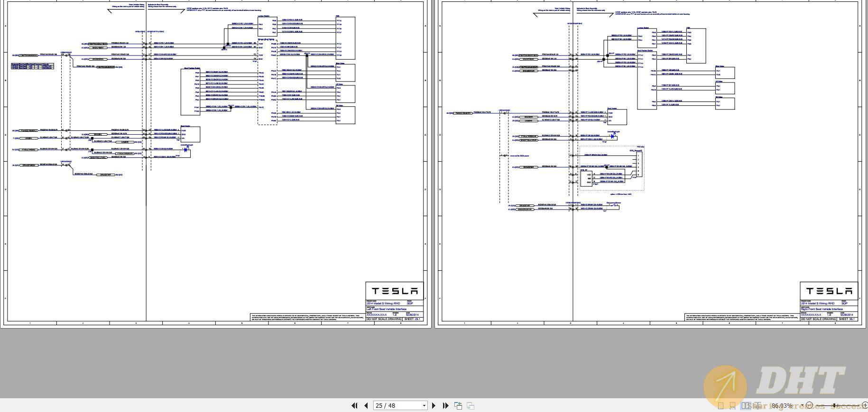Jump to the last page

445,405
